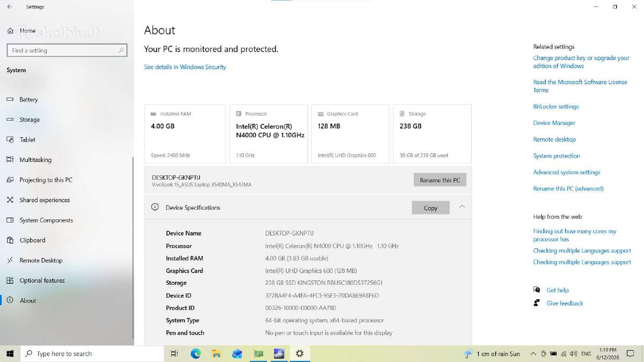Open the clock and date flyout

608,353
